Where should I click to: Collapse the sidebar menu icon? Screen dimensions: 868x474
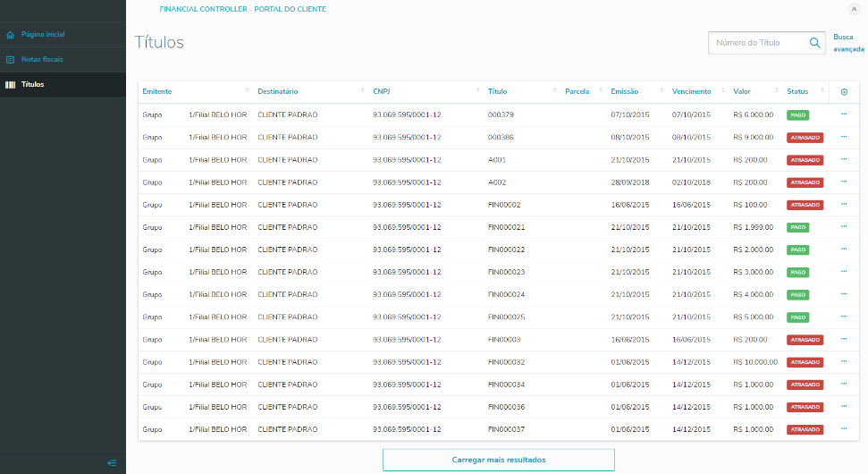[x=112, y=462]
